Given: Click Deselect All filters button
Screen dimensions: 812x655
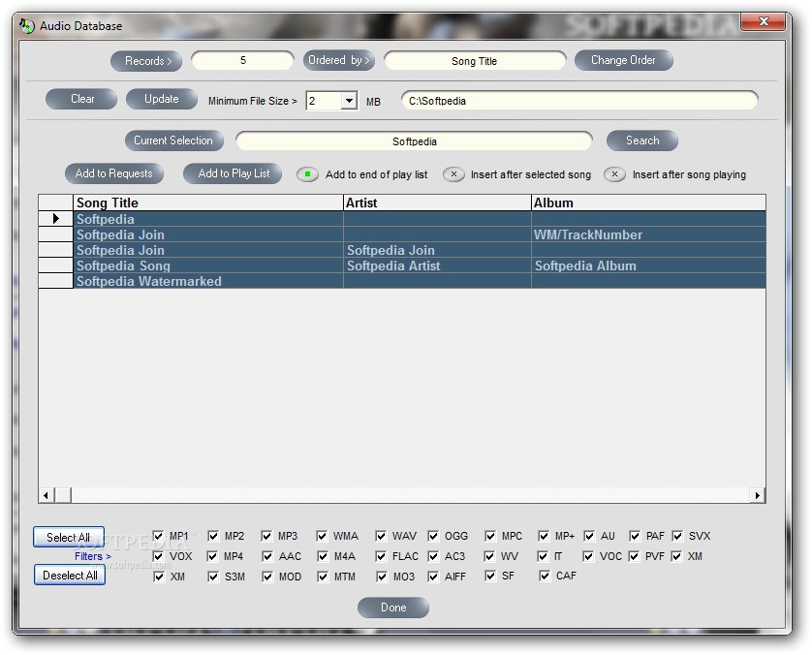Looking at the screenshot, I should coord(70,576).
